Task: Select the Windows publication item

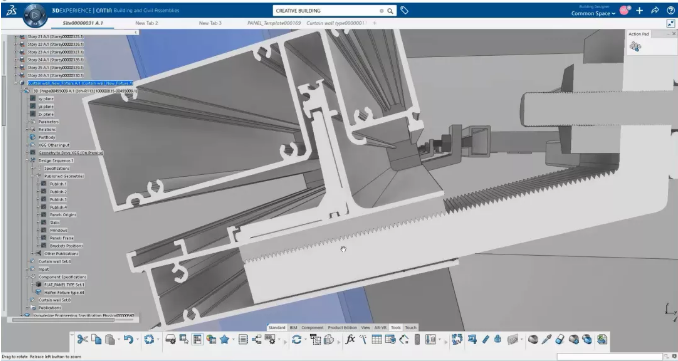Action: [x=58, y=230]
